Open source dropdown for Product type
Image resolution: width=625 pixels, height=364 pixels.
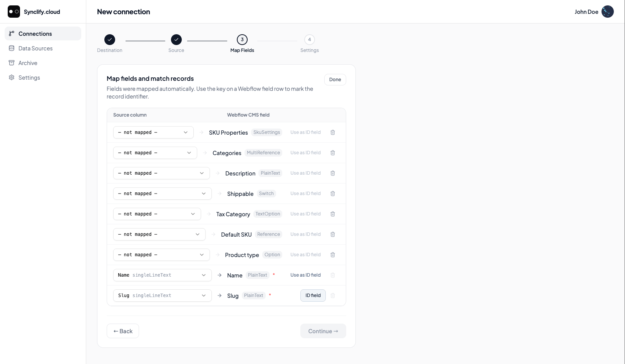coord(161,255)
